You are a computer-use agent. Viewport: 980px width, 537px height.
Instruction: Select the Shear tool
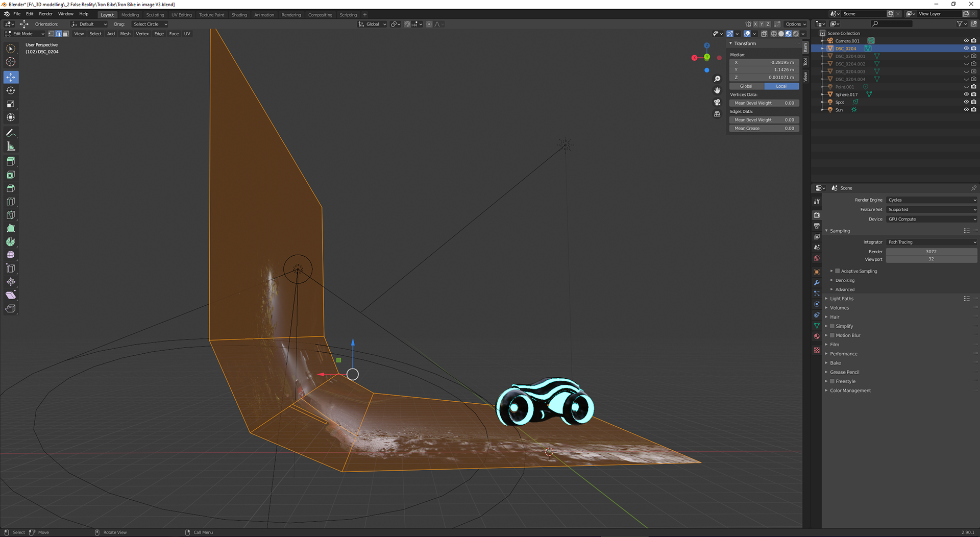click(11, 295)
